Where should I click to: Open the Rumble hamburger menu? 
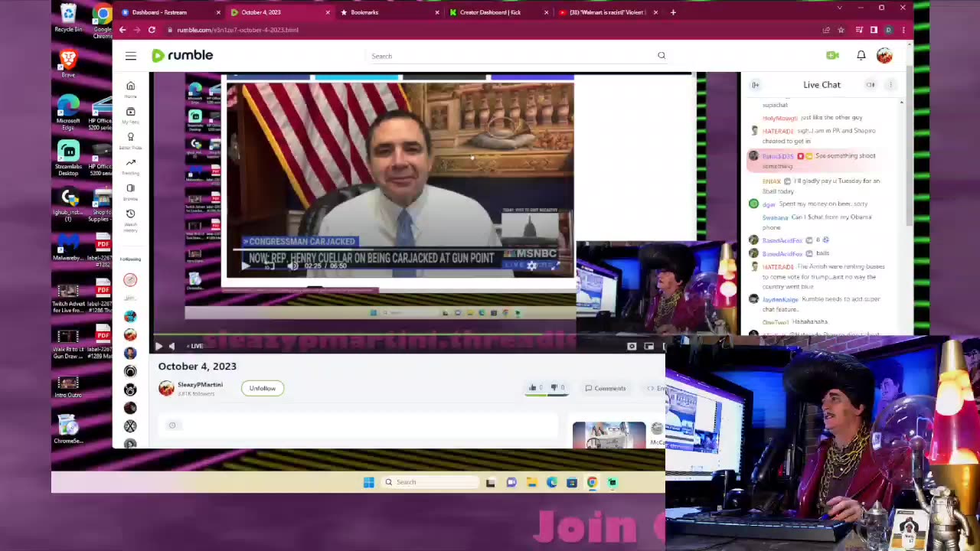pos(131,56)
